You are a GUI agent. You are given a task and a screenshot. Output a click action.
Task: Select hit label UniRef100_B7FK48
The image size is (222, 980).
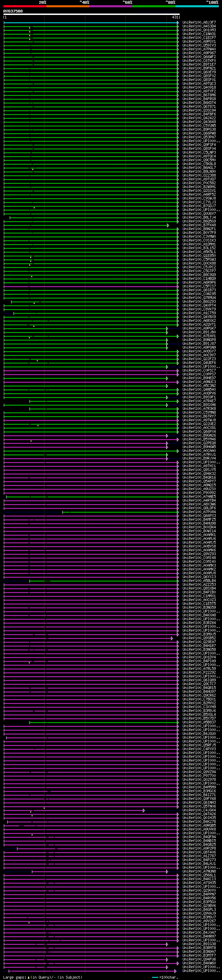pos(199,225)
